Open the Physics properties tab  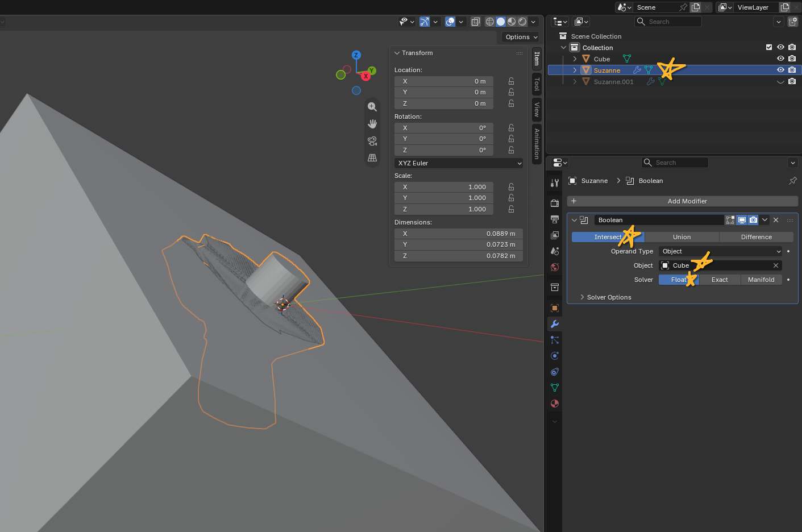pos(555,355)
